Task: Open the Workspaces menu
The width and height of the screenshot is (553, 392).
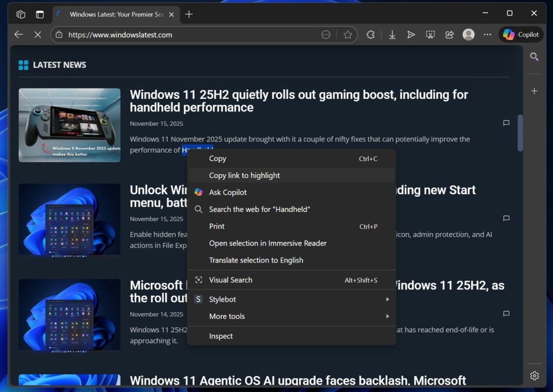Action: point(21,14)
